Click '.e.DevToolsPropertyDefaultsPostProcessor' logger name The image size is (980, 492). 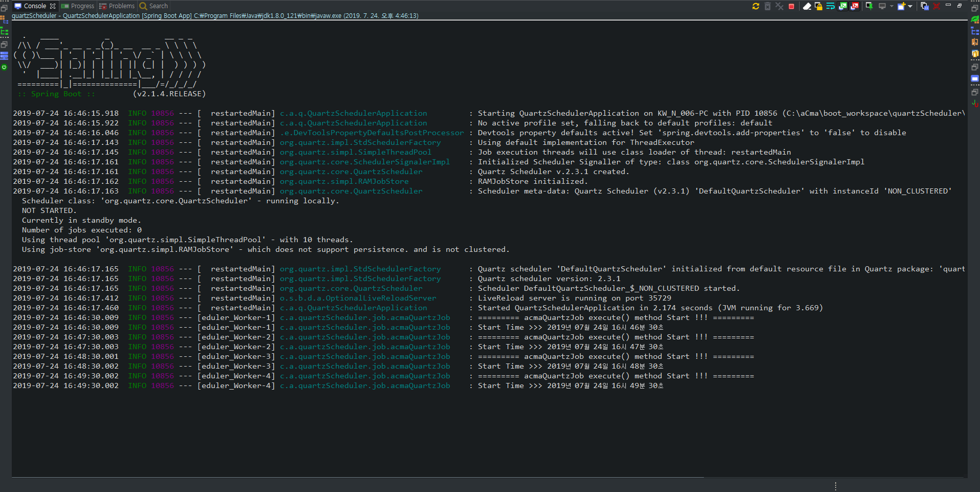pyautogui.click(x=372, y=133)
